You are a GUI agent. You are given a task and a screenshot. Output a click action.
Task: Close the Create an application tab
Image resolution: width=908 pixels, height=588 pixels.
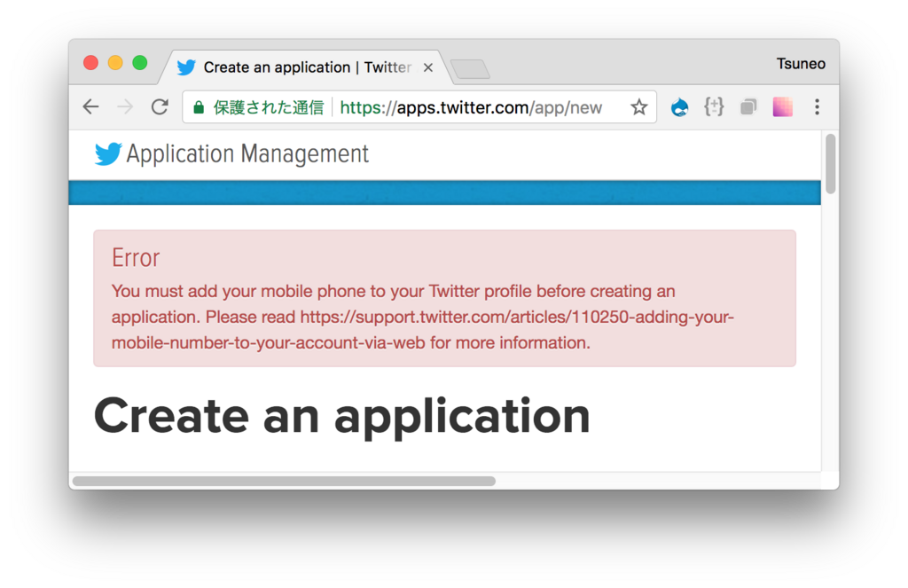click(x=428, y=67)
